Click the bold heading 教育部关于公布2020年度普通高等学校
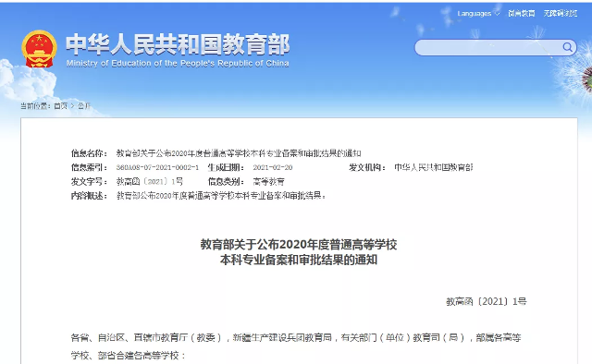 [299, 245]
